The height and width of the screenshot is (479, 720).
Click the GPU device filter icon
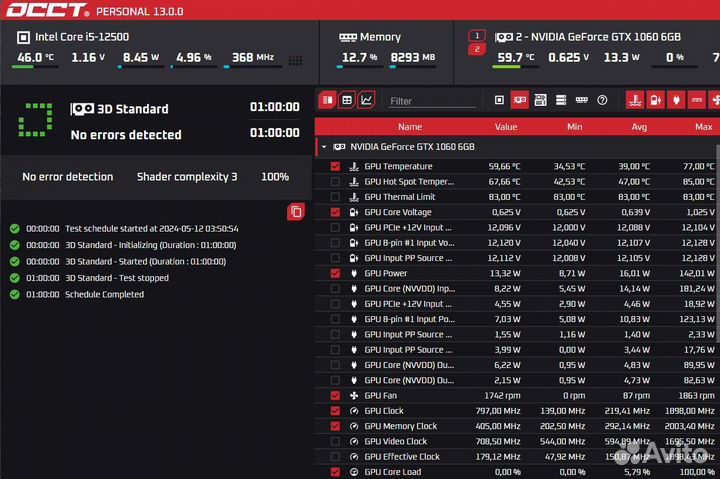pyautogui.click(x=519, y=100)
